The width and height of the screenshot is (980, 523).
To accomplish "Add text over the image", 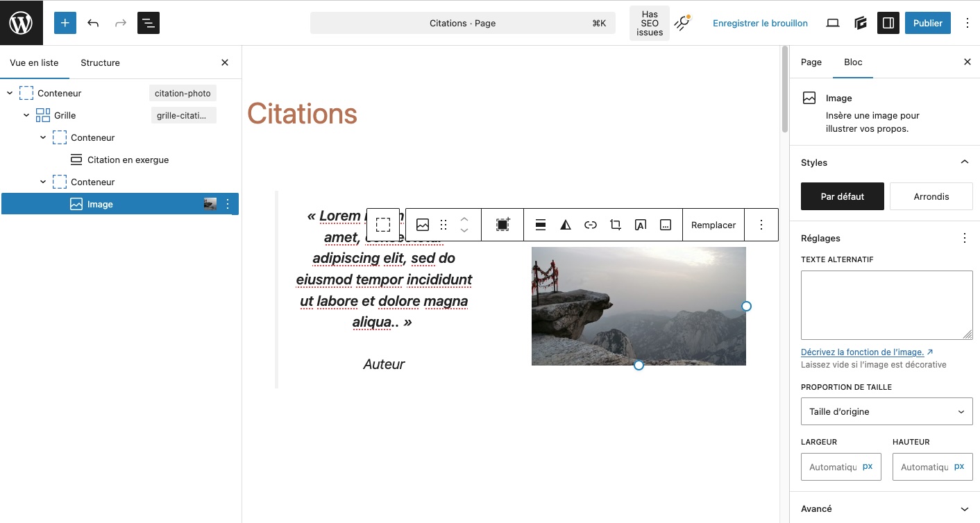I will point(640,224).
